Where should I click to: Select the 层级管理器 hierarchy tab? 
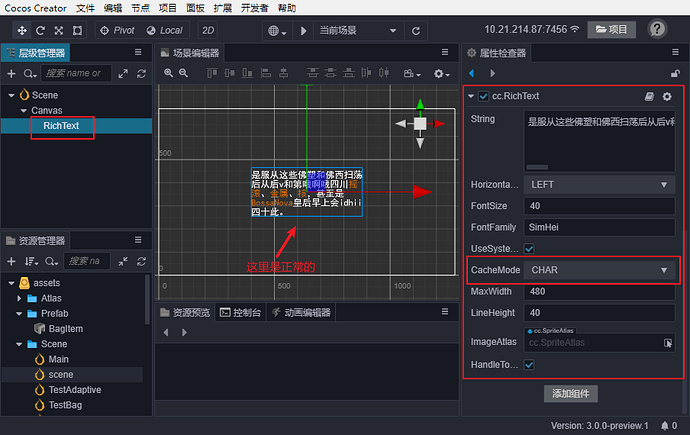tap(36, 53)
